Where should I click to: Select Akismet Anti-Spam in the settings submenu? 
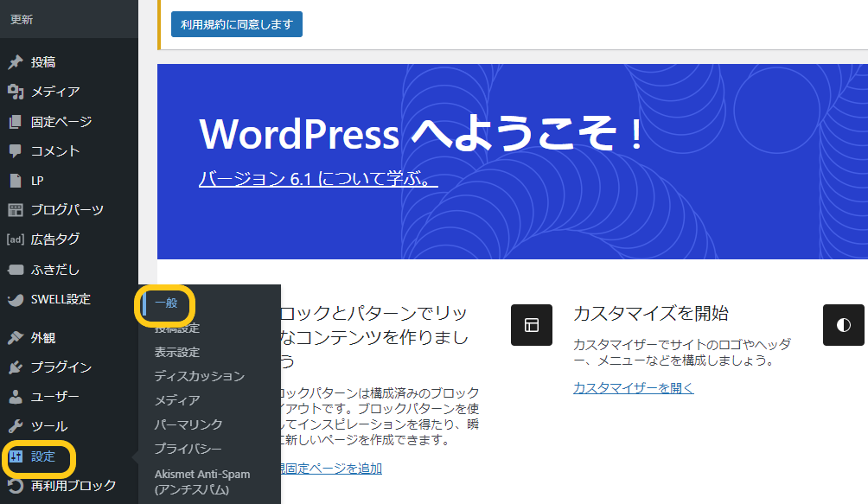click(x=202, y=482)
